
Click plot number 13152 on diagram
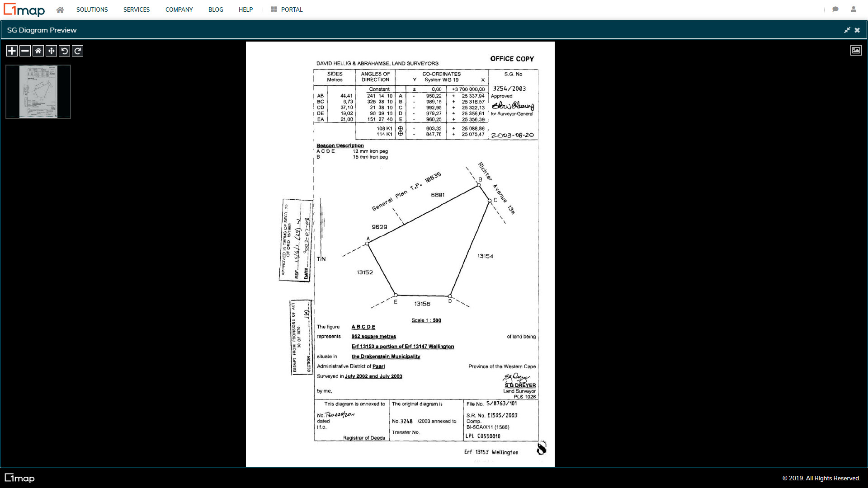[x=365, y=272]
